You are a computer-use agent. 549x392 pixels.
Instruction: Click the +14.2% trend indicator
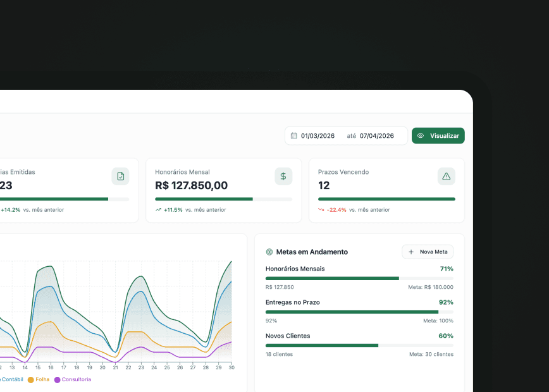11,210
